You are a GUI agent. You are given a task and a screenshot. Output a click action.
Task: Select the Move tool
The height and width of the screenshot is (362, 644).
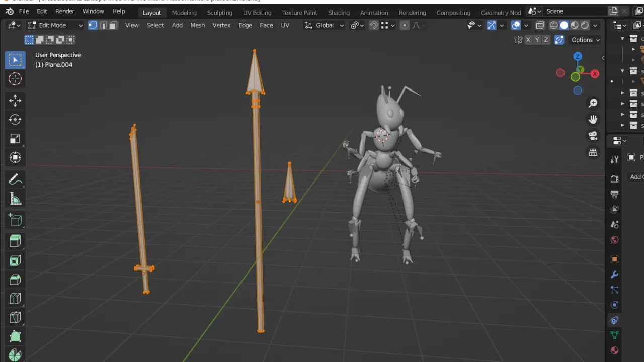(x=15, y=101)
